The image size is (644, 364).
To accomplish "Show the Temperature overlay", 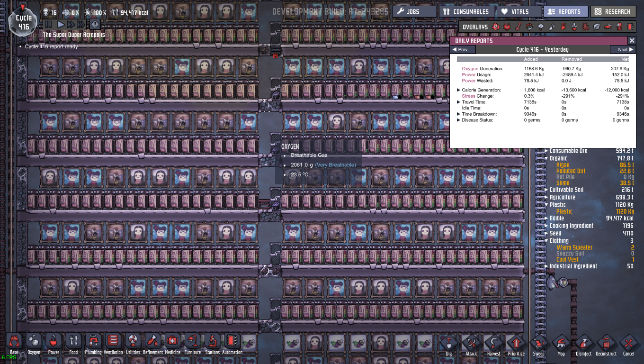I will tap(519, 27).
